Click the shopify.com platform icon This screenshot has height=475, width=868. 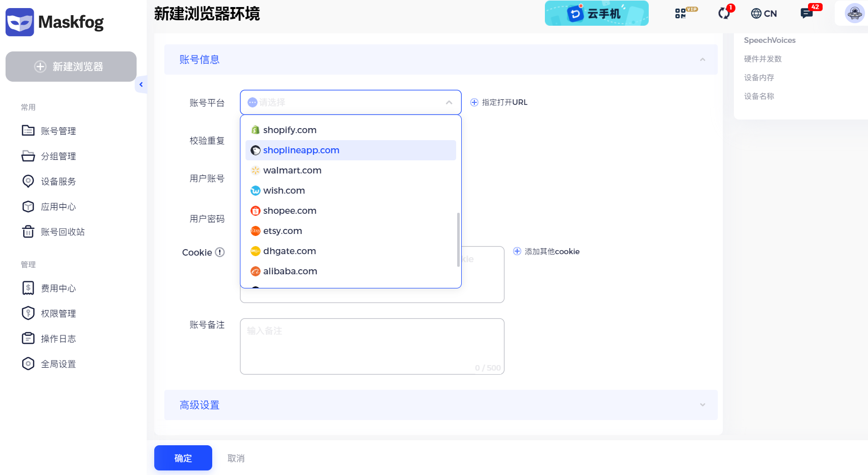coord(256,130)
